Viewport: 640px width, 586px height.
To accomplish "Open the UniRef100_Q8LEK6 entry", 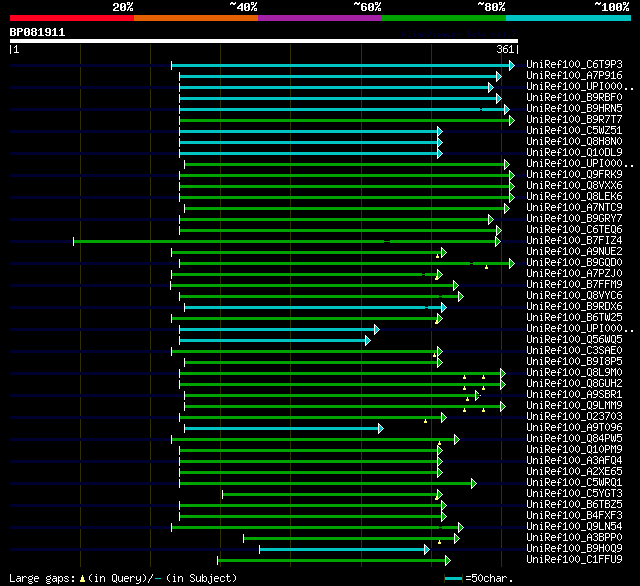I will [574, 197].
